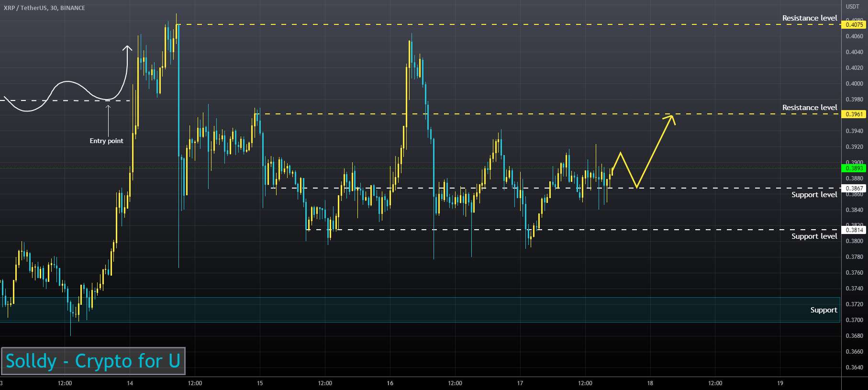Click the date 14 on time axis
The image size is (868, 390).
(130, 383)
